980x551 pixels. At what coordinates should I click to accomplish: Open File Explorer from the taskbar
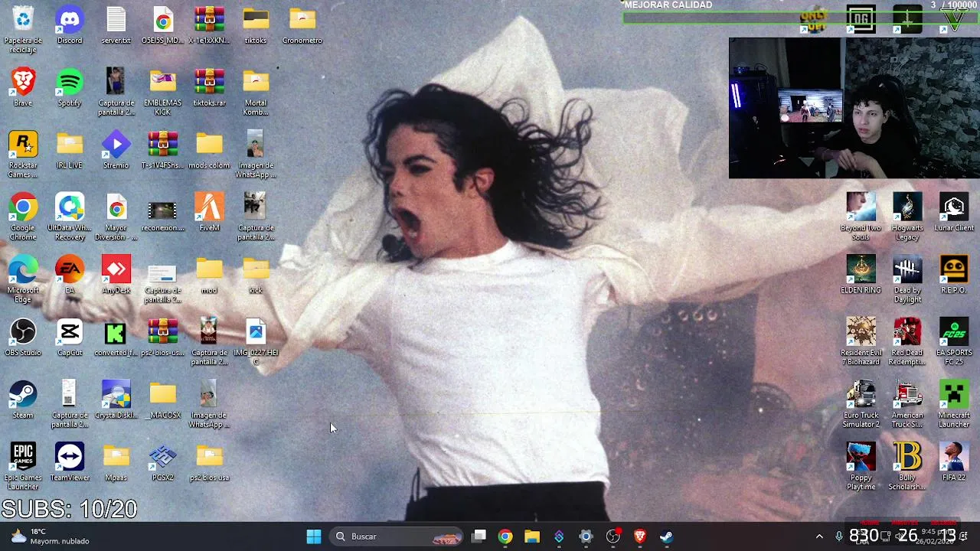532,536
